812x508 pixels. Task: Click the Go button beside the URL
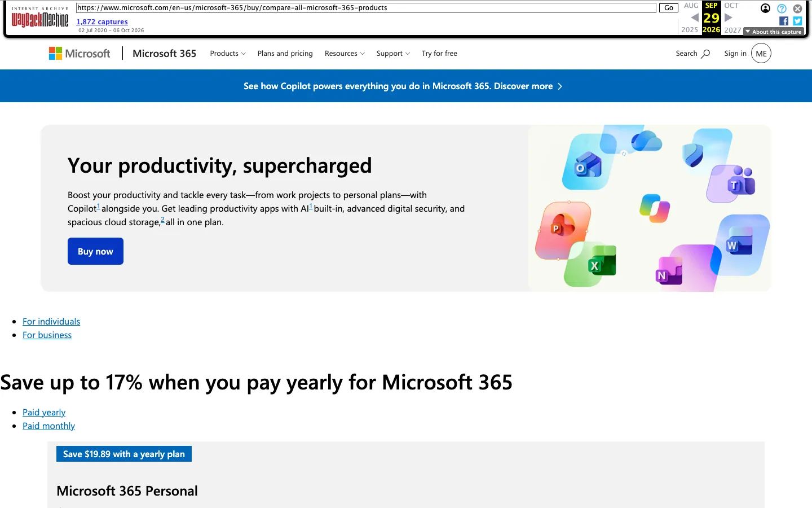669,8
